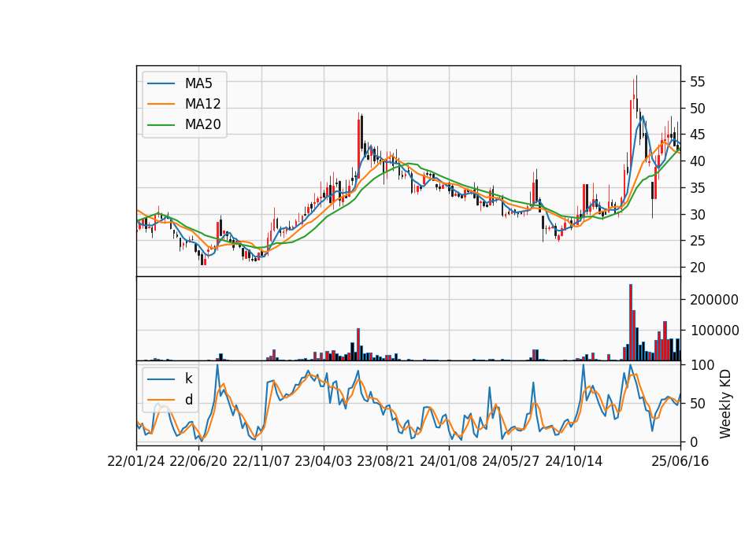756x543 pixels.
Task: Click the KD axis label 50
Action: point(698,403)
